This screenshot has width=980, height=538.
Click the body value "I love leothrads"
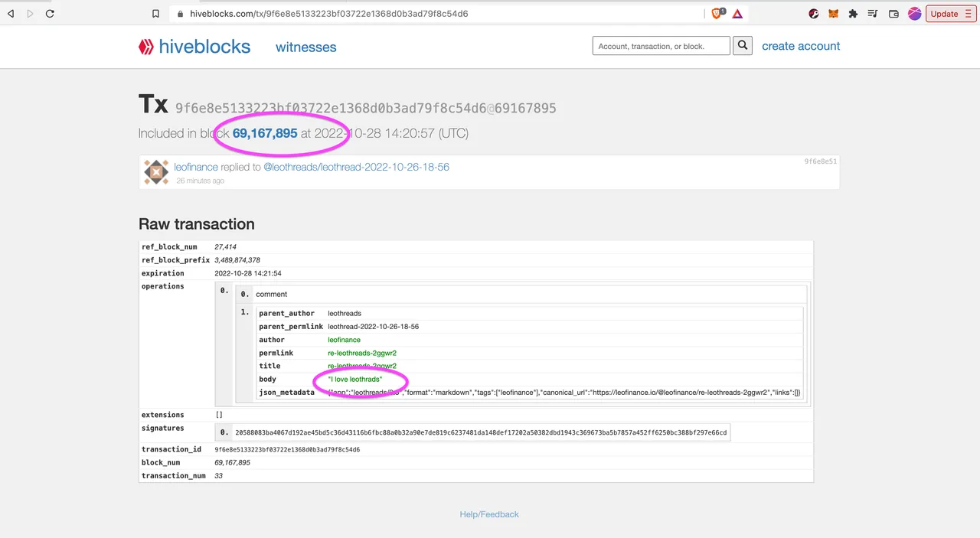[x=354, y=380]
